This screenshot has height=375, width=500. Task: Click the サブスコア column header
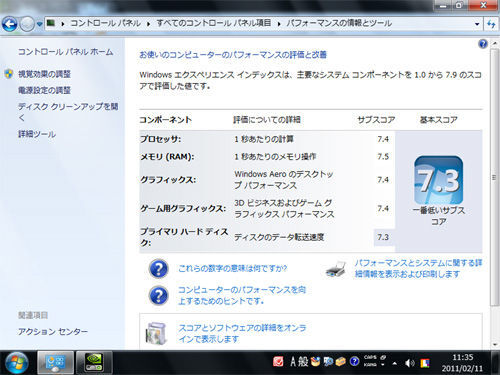click(x=376, y=120)
